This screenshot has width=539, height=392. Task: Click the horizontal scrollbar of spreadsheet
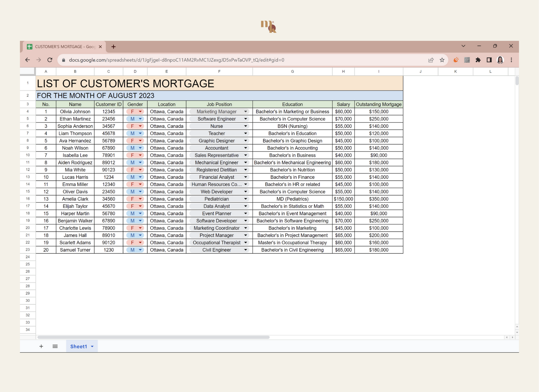pos(154,337)
